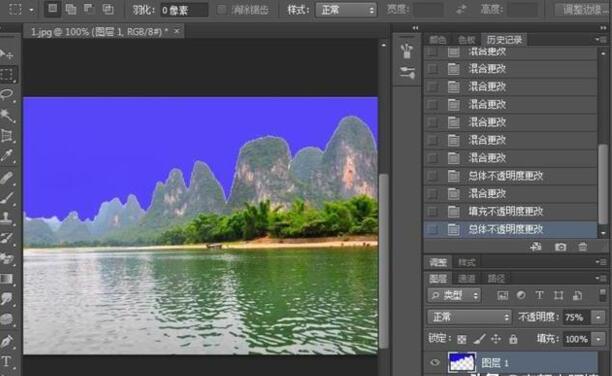Switch to the 颜色 tab
Image resolution: width=612 pixels, height=376 pixels.
tap(438, 39)
